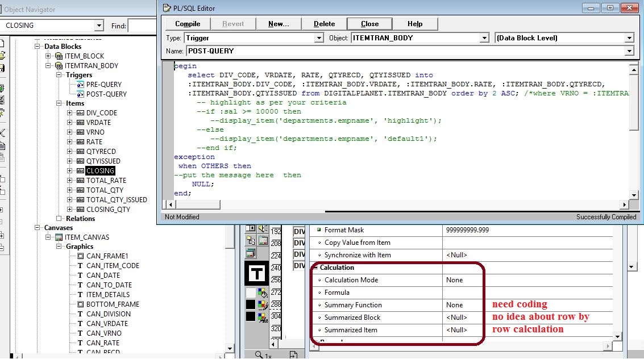Viewport: 644px width, 359px height.
Task: Select the CLOSING item in the tree
Action: click(100, 170)
